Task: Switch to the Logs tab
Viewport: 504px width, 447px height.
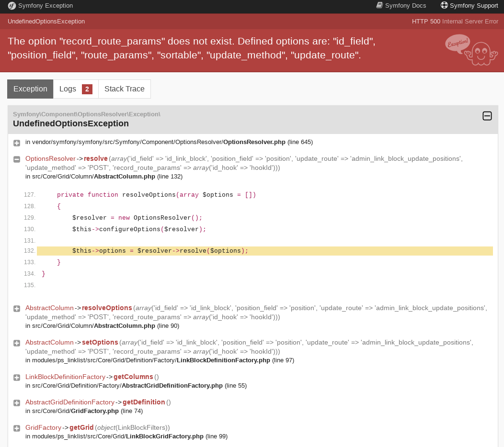Action: point(76,89)
